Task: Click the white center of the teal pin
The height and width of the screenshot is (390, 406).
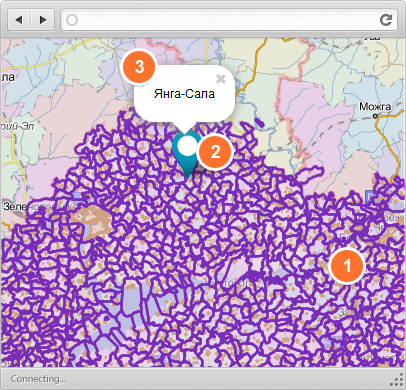Action: click(x=187, y=146)
